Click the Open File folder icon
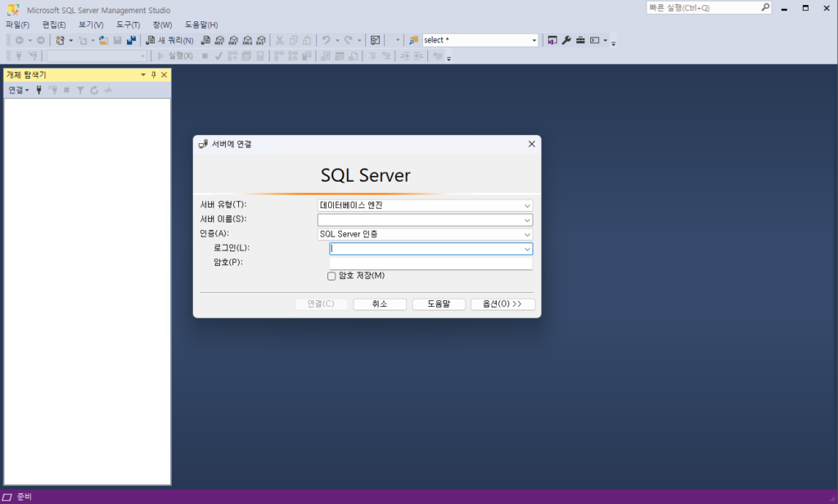 click(x=104, y=40)
